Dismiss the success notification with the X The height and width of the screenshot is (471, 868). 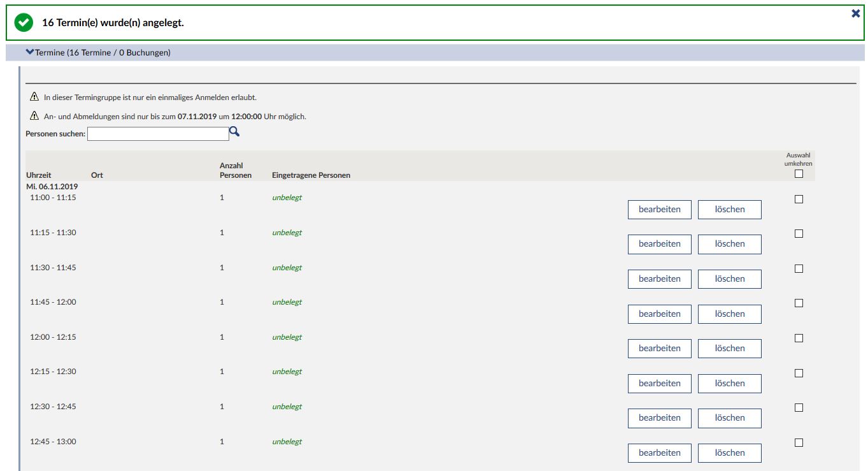tap(856, 13)
